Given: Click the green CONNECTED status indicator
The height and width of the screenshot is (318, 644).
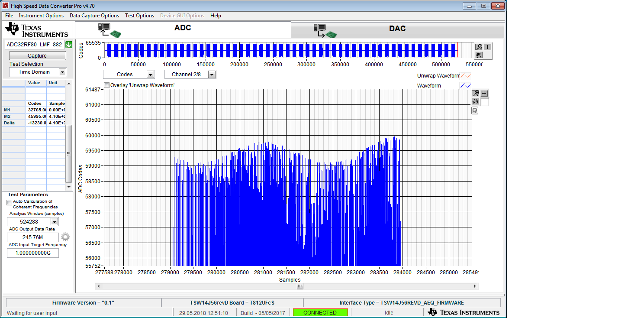Looking at the screenshot, I should tap(320, 312).
